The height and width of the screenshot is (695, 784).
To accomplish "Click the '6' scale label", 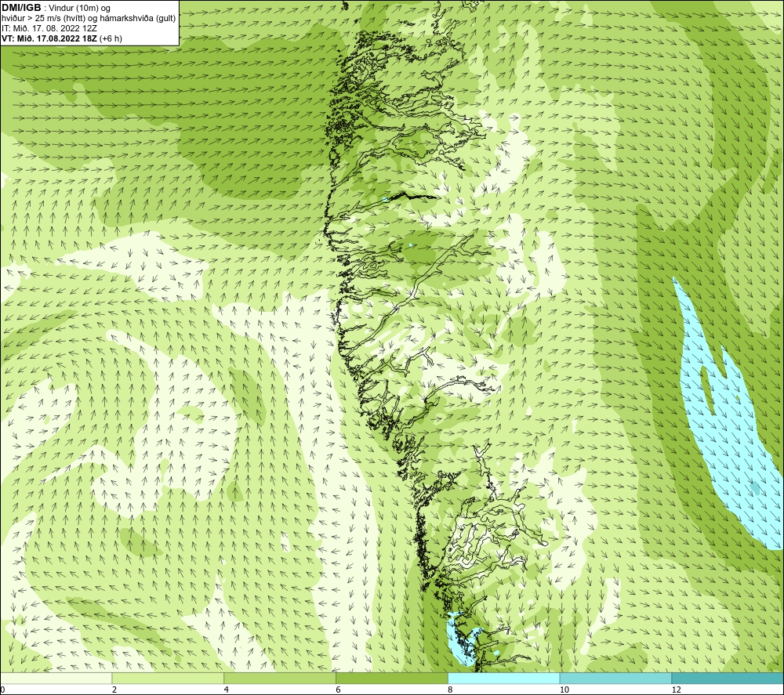I will click(x=339, y=690).
